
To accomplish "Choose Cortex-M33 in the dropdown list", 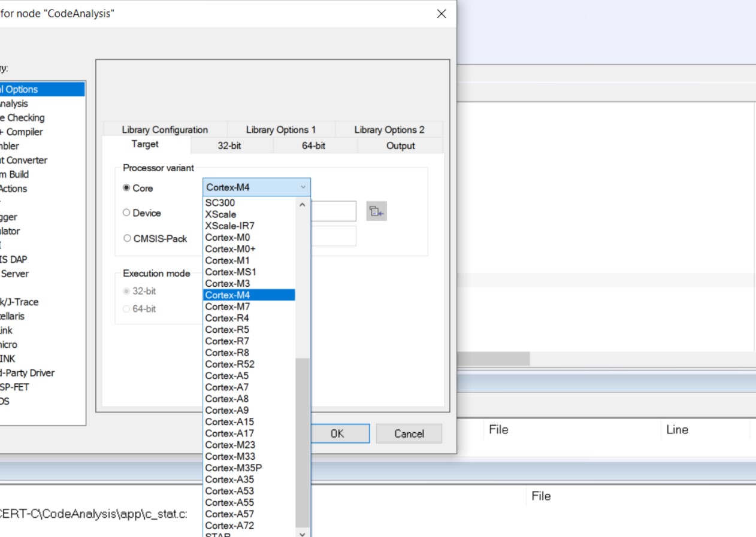I will point(230,456).
